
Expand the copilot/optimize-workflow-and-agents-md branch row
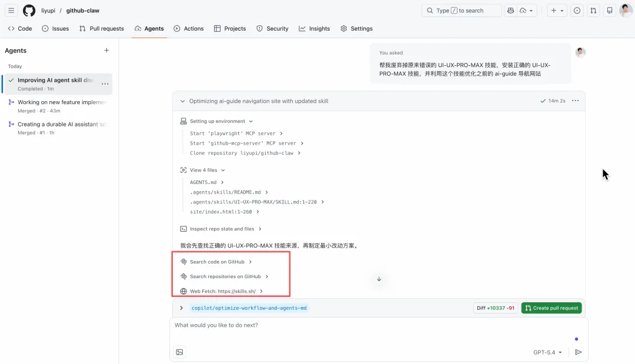(182, 308)
